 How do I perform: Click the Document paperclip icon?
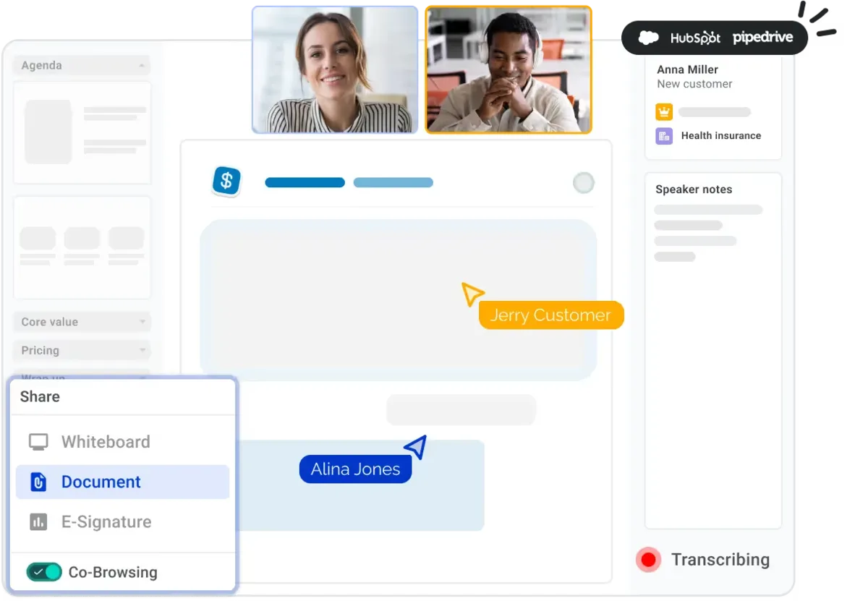coord(38,482)
